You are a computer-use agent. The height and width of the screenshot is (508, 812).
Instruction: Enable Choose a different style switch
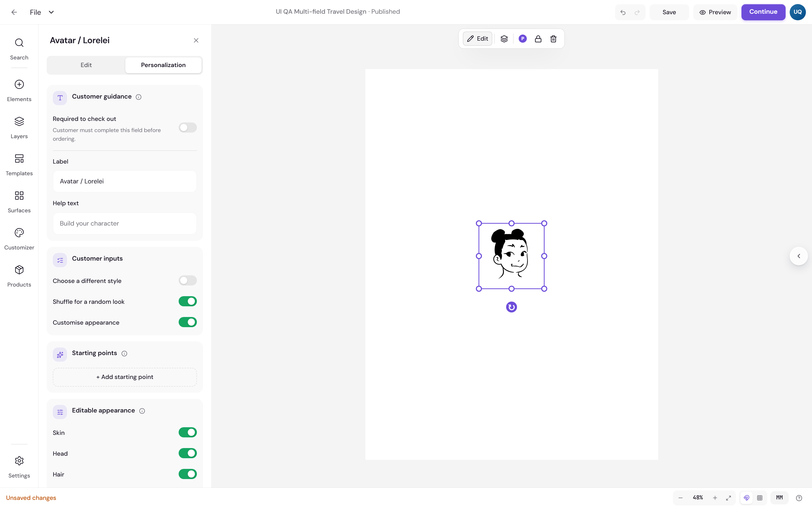tap(188, 280)
